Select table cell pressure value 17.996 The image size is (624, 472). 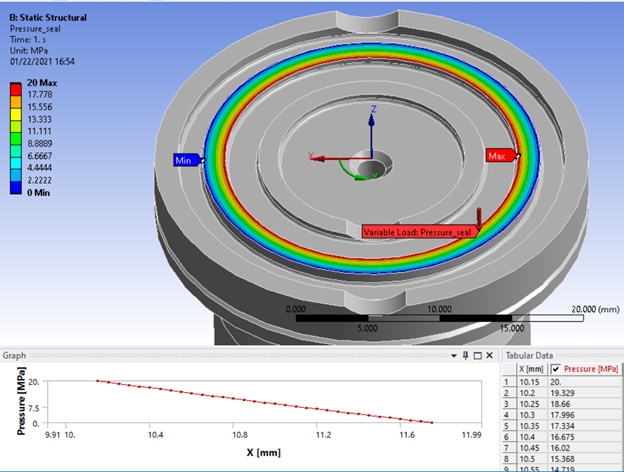(585, 415)
